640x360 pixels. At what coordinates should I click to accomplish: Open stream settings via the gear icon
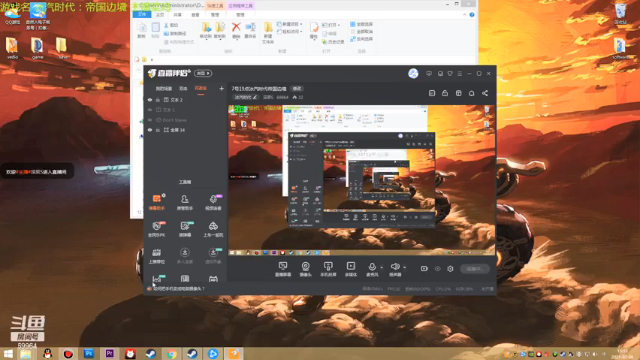450,269
